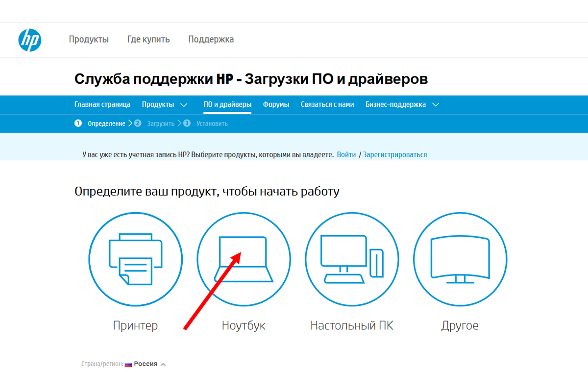The width and height of the screenshot is (588, 372).
Task: Open Связаться с нами tab
Action: (327, 104)
